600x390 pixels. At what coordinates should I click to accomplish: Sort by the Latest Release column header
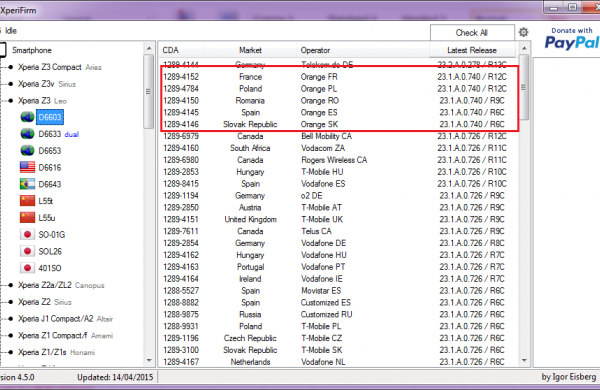tap(472, 50)
